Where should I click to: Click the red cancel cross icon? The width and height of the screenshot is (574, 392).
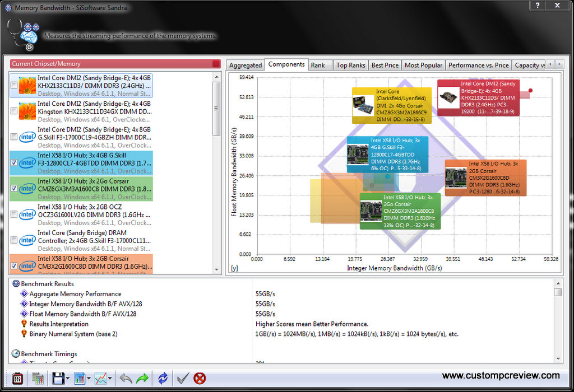coord(200,378)
